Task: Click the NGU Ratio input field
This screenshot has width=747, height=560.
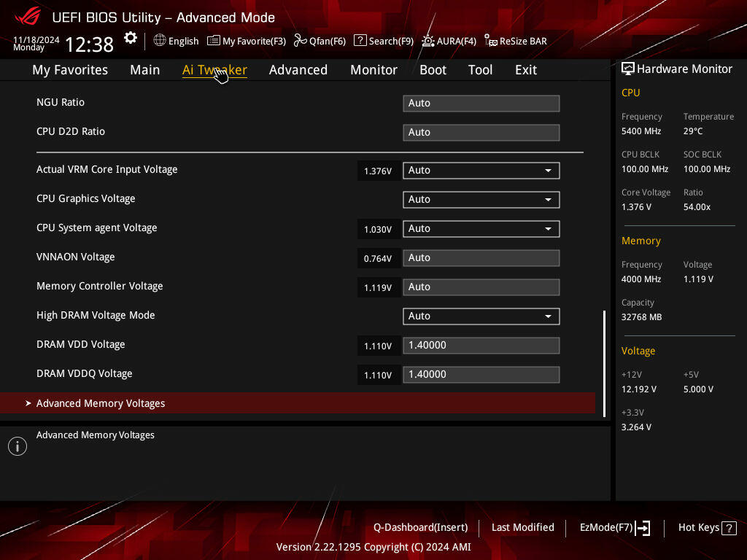Action: pyautogui.click(x=481, y=104)
